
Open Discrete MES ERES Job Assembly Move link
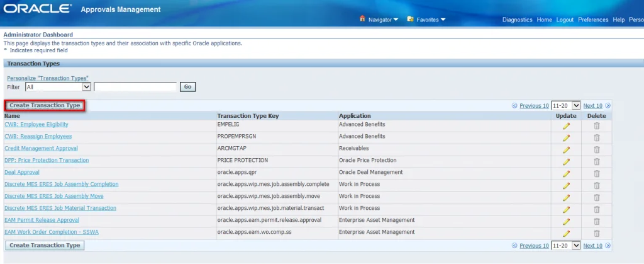coord(54,196)
